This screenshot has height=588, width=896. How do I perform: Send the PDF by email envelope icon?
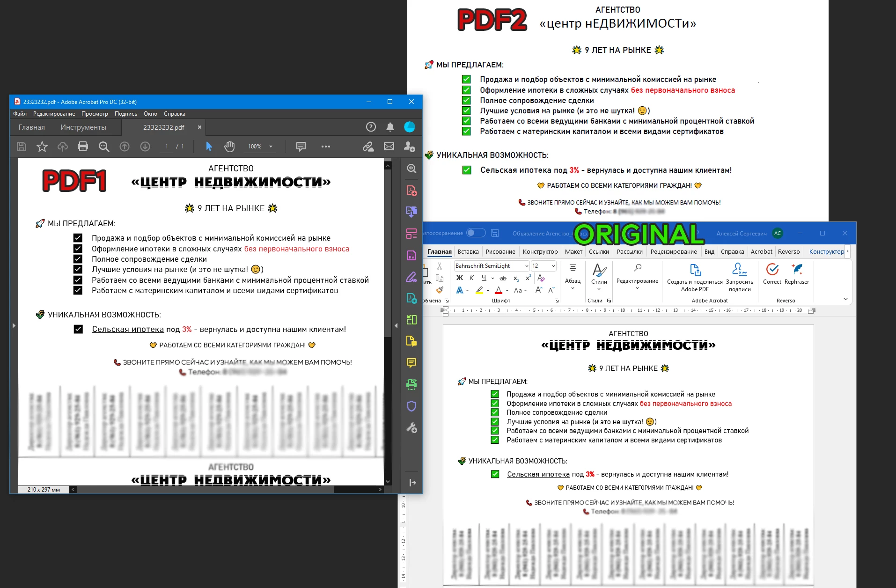(x=389, y=147)
